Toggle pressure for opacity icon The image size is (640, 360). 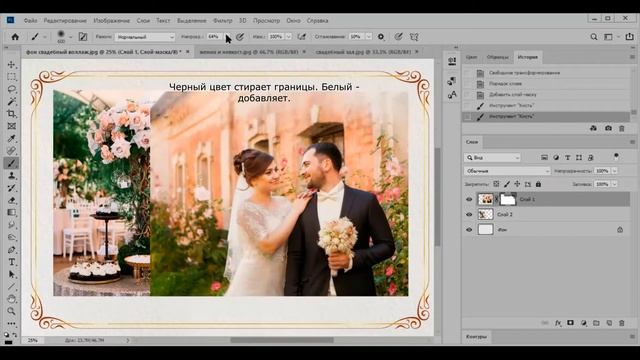pyautogui.click(x=240, y=37)
